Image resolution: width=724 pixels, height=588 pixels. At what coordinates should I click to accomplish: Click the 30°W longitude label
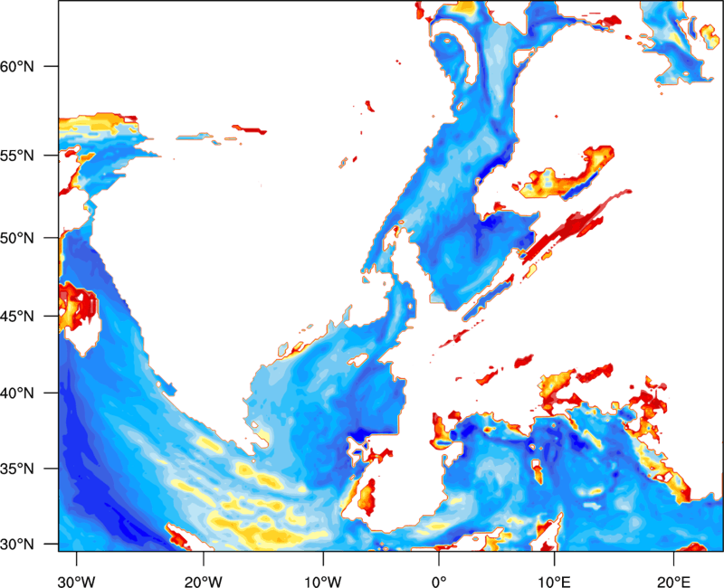point(76,582)
